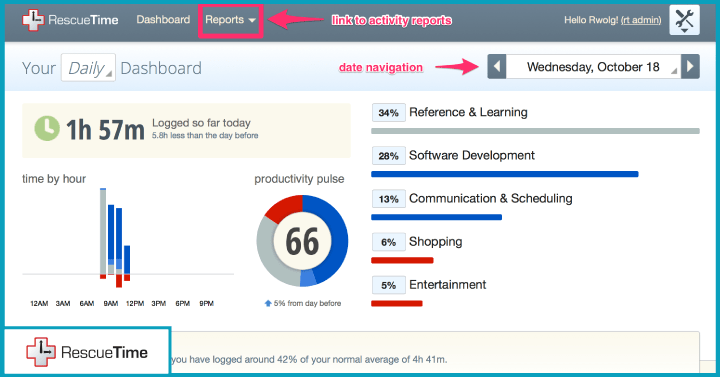This screenshot has width=720, height=377.
Task: Click the blue up arrow under productivity pulse
Action: (268, 303)
